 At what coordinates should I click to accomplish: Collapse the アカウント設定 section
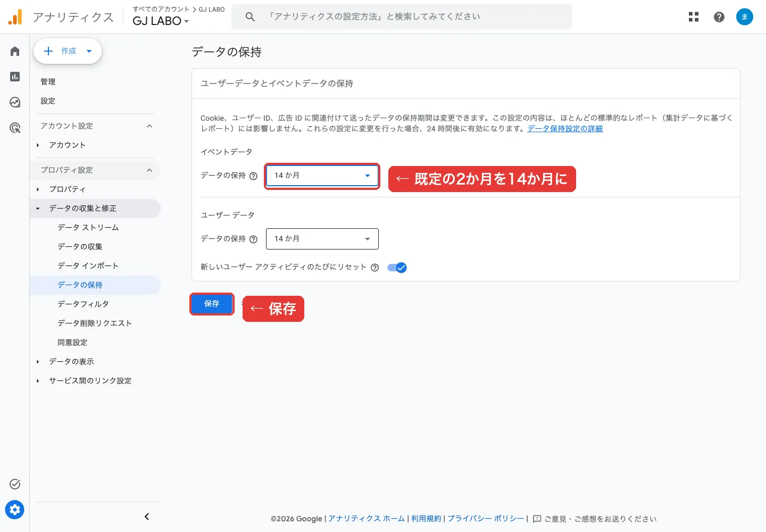coord(149,126)
